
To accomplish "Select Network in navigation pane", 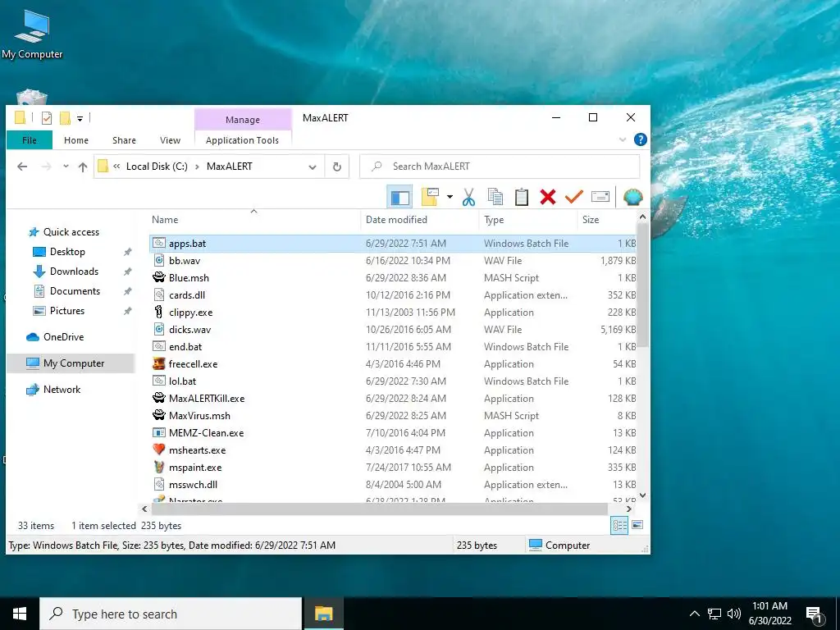I will (62, 390).
